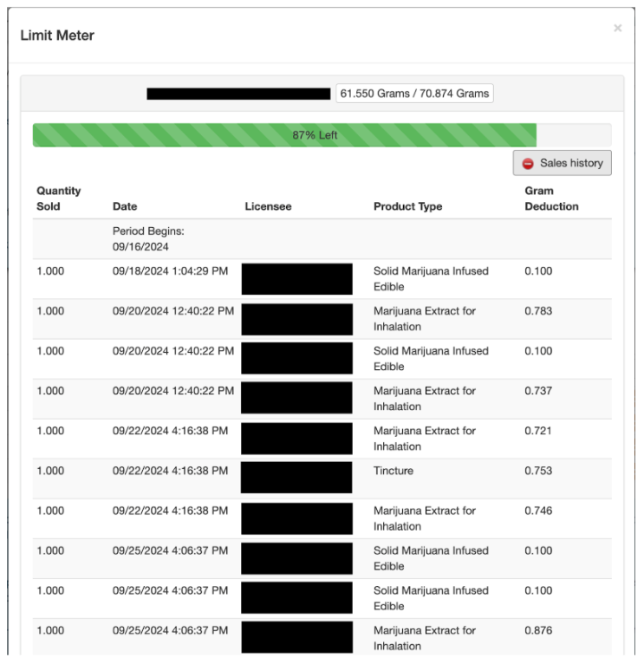Select the 61.550 Grams / 70.874 Grams badge
644x664 pixels.
tap(414, 93)
